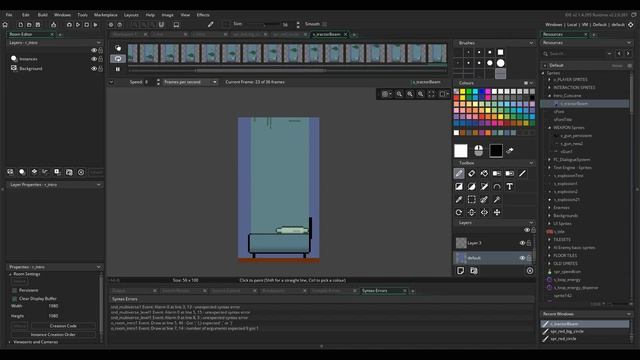Screen dimensions: 640x360
Task: Toggle visibility of Instances layer
Action: click(93, 59)
